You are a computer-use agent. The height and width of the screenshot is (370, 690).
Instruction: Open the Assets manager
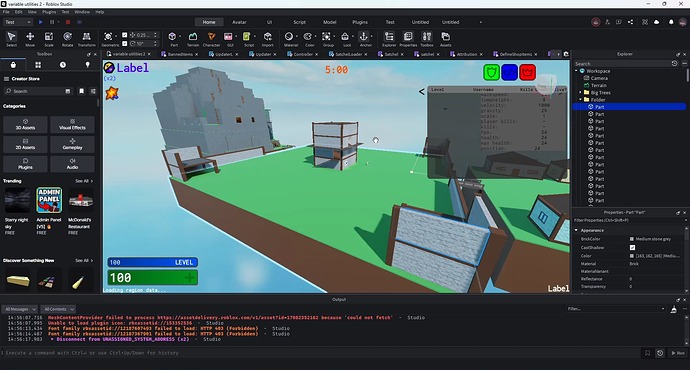[445, 39]
